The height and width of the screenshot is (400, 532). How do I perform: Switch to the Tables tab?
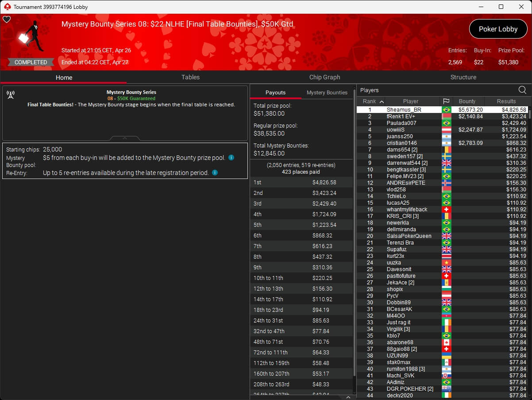pos(190,77)
